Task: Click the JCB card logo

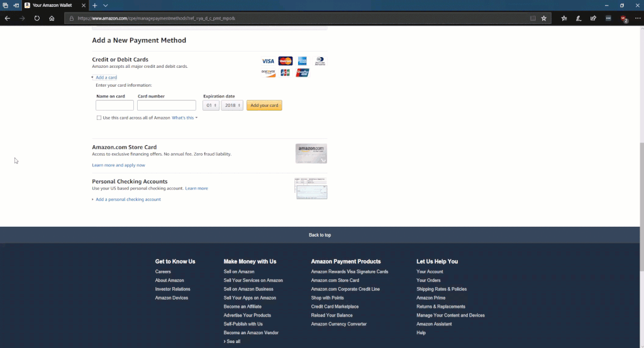Action: coord(285,73)
